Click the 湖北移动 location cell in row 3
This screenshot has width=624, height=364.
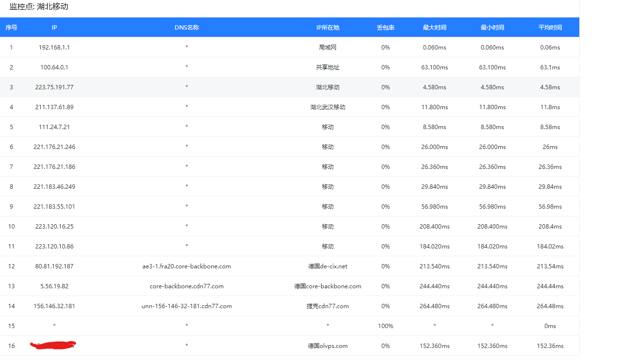click(x=328, y=87)
